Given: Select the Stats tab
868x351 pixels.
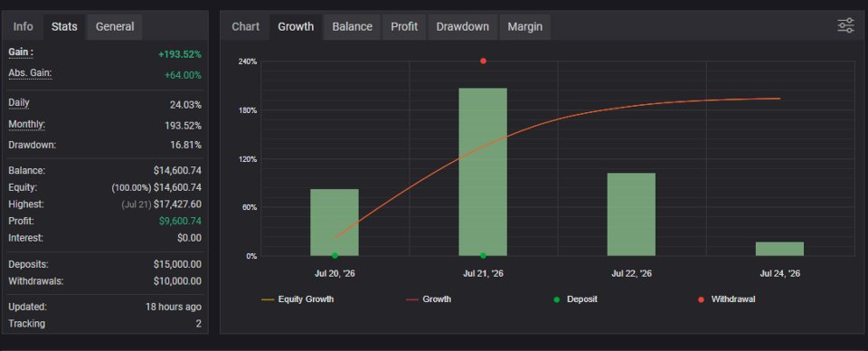Looking at the screenshot, I should pos(64,26).
